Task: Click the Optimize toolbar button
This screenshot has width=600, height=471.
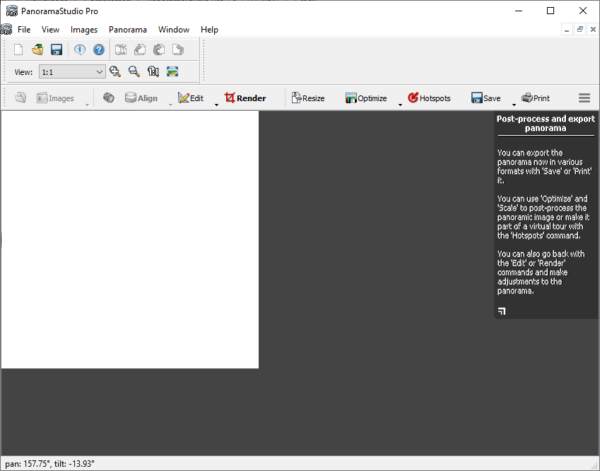Action: (x=366, y=98)
